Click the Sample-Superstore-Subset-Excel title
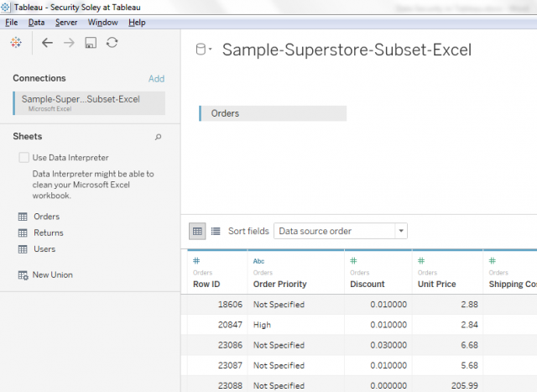 coord(347,50)
